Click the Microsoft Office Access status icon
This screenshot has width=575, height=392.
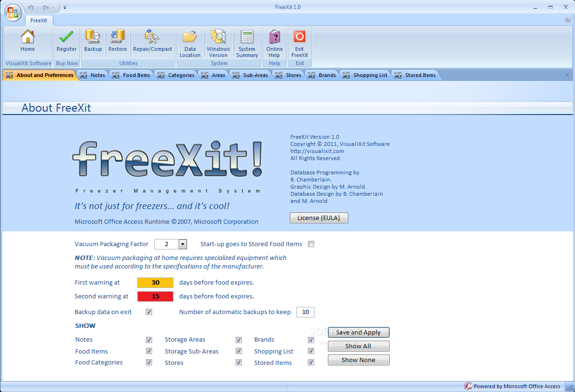click(468, 386)
